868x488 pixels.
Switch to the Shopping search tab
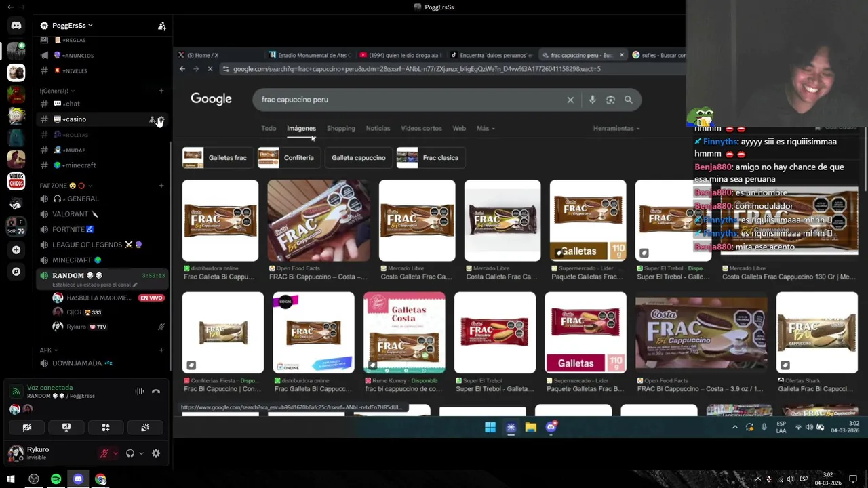coord(340,128)
